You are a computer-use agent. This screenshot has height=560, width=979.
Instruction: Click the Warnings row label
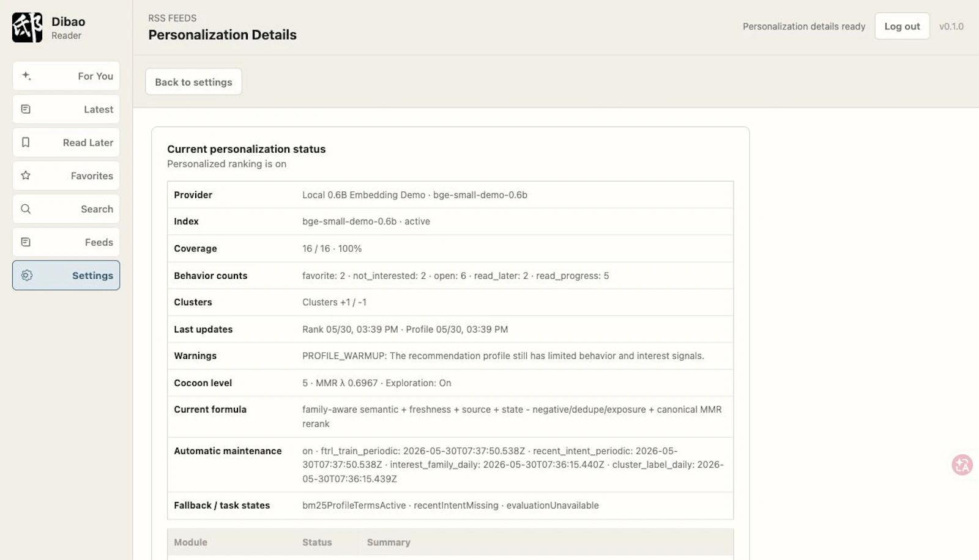[195, 356]
